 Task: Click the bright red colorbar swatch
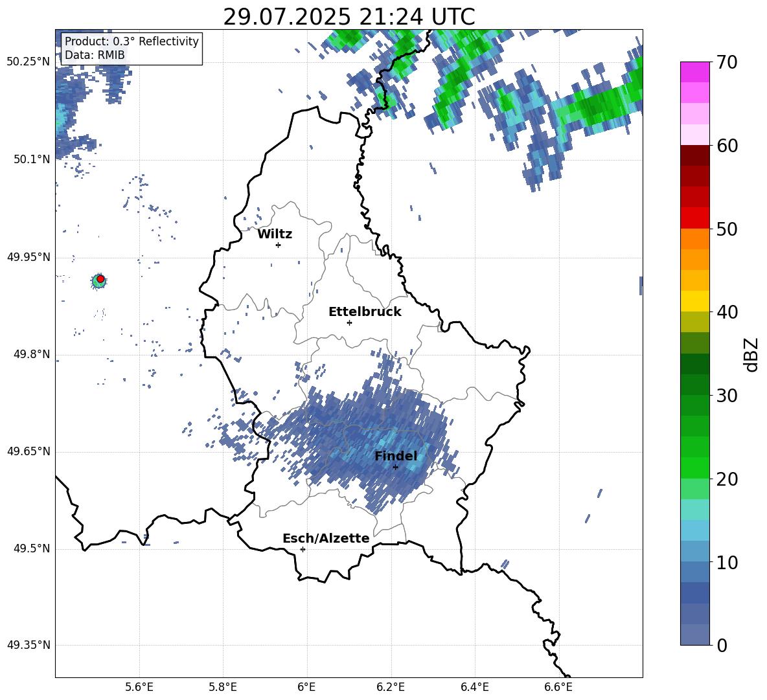[x=695, y=218]
